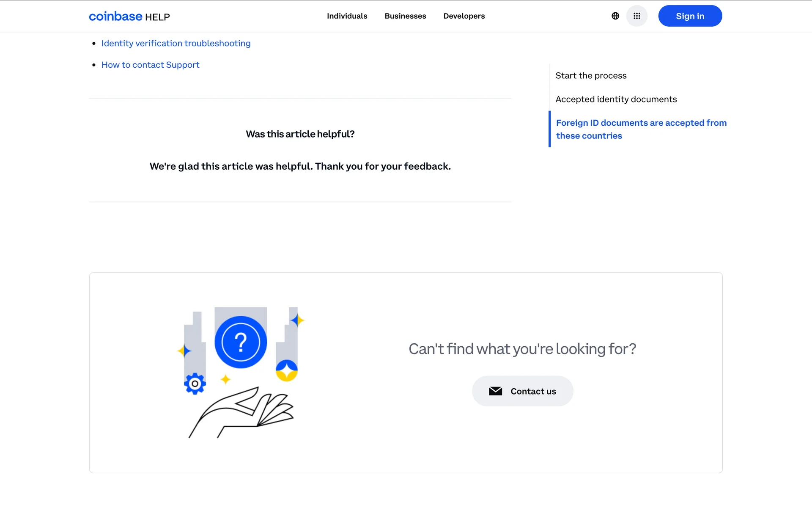Viewport: 812px width, 508px height.
Task: Open Identity verification troubleshooting link
Action: [x=176, y=43]
